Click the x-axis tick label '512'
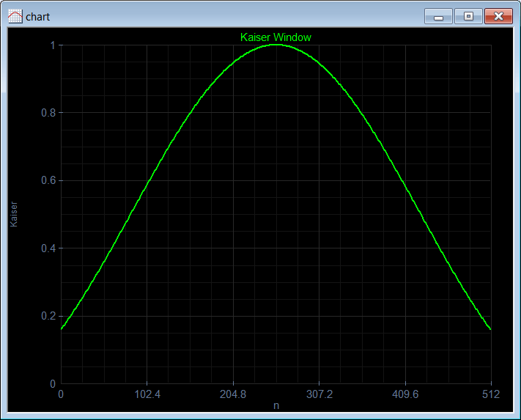 point(491,394)
